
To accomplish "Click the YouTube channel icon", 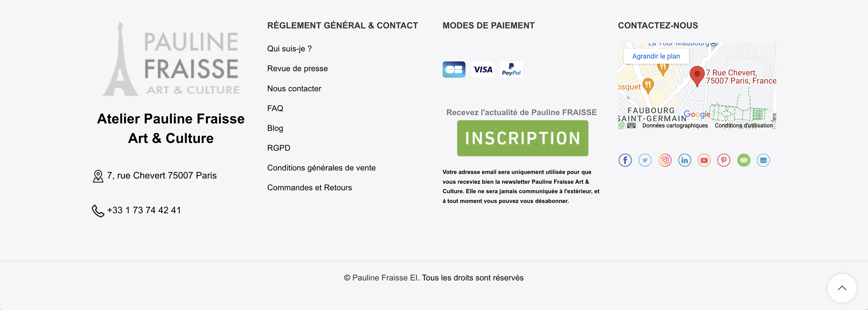I will coord(704,160).
